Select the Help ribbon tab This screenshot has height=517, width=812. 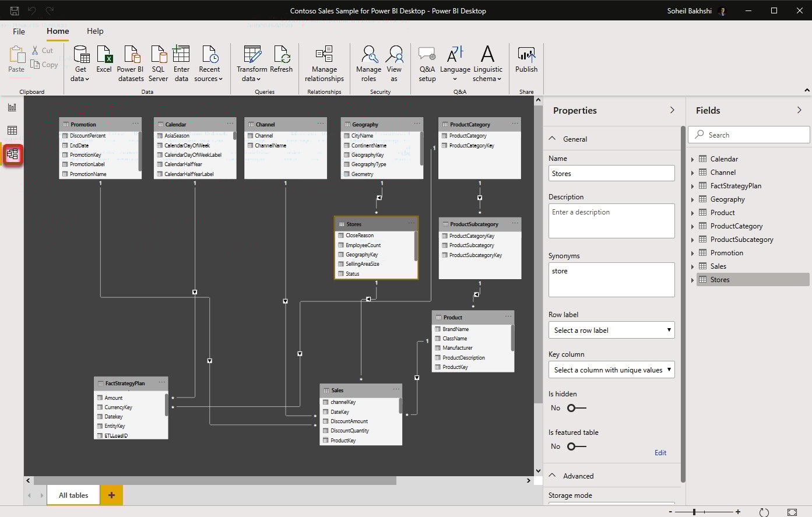click(95, 31)
